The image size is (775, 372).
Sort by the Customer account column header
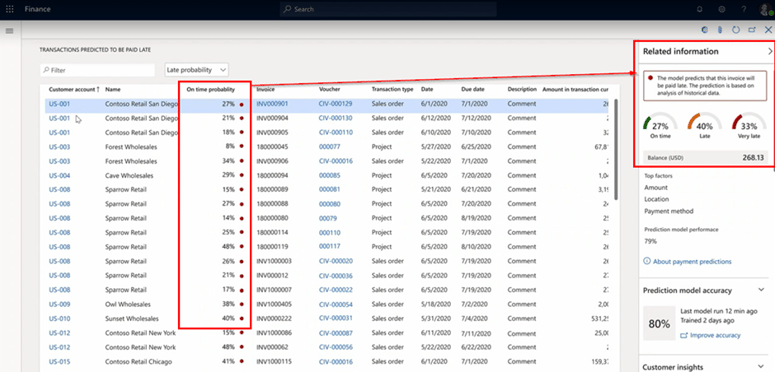pos(74,89)
